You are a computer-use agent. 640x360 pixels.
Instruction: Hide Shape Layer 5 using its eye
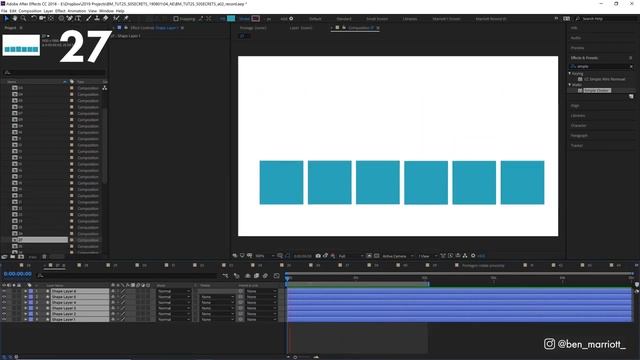(x=4, y=297)
